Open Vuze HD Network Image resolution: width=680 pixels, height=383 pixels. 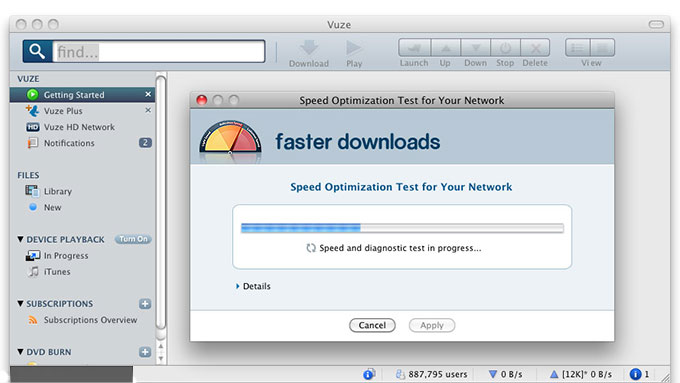click(x=79, y=127)
